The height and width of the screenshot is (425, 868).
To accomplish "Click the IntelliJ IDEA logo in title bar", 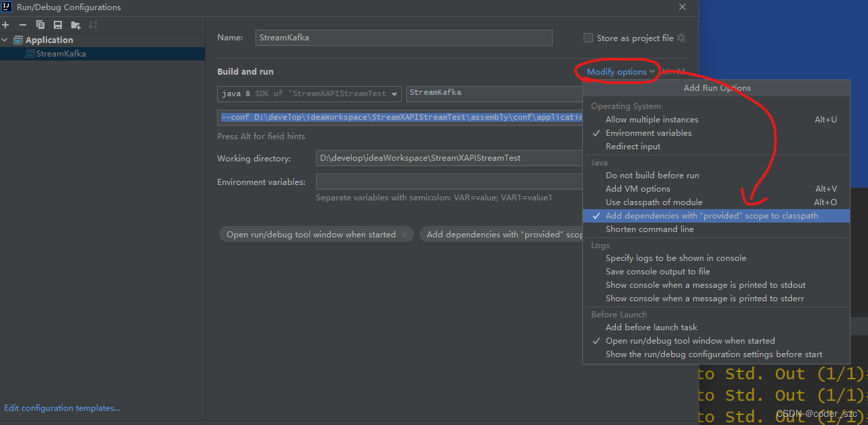I will coord(7,7).
